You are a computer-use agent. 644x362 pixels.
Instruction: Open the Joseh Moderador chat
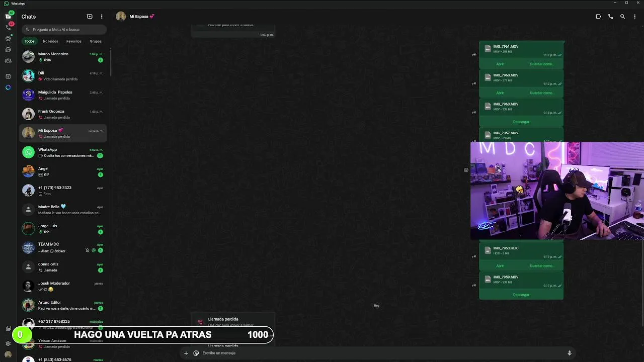[x=63, y=286]
